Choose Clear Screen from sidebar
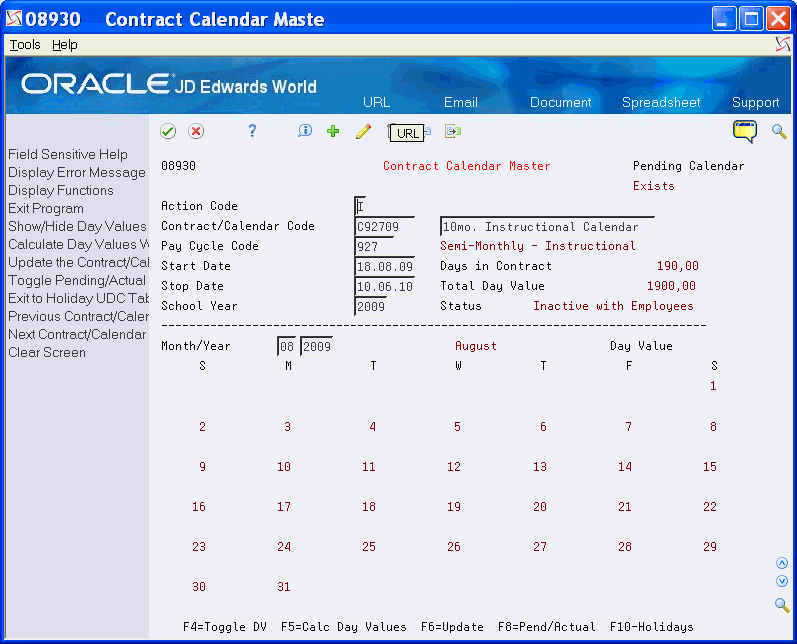Image resolution: width=797 pixels, height=644 pixels. (47, 352)
